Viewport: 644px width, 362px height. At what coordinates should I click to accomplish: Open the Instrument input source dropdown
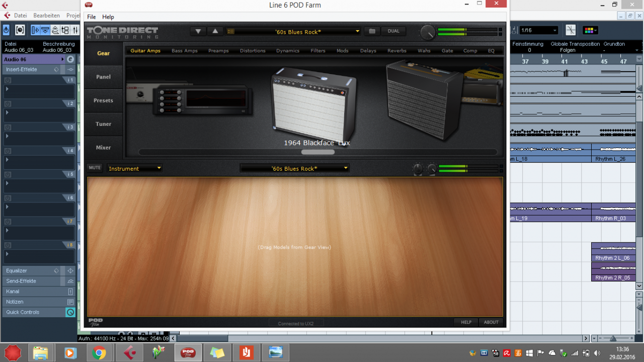tap(134, 168)
